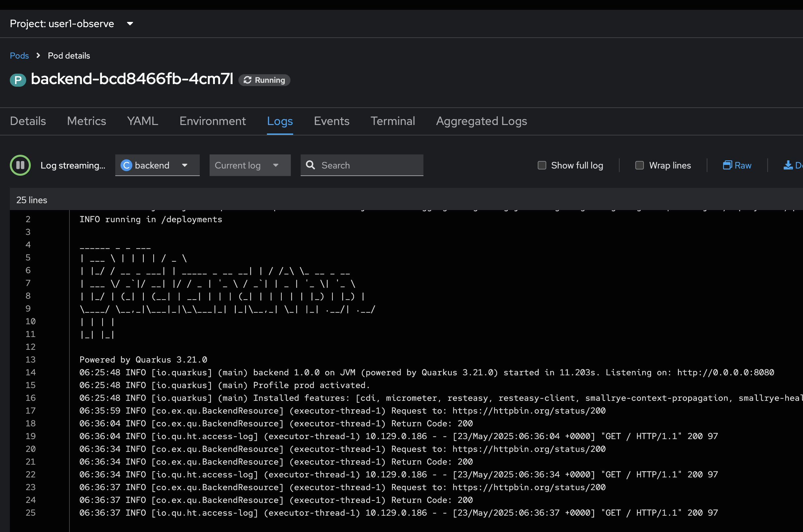
Task: Open the Aggregated Logs tab
Action: click(x=481, y=121)
